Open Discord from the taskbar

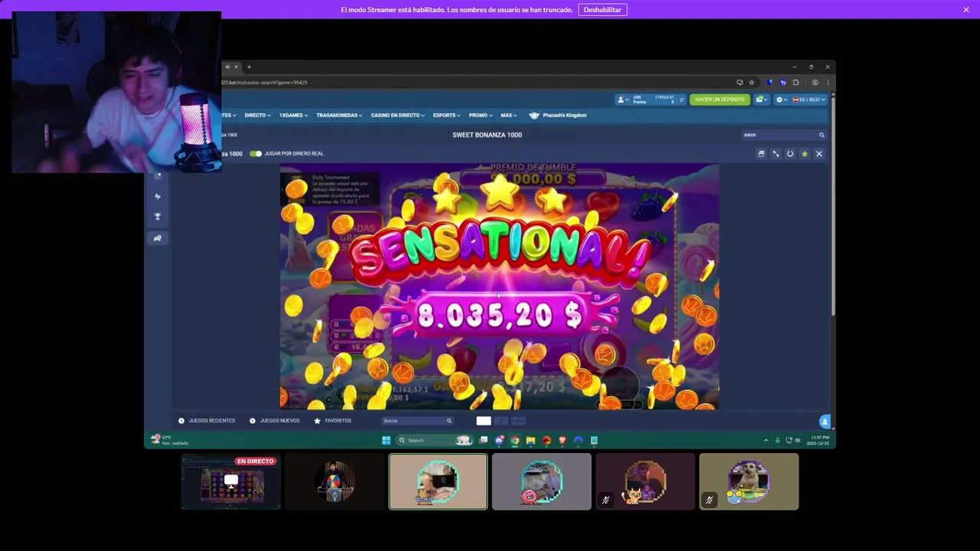pos(499,440)
